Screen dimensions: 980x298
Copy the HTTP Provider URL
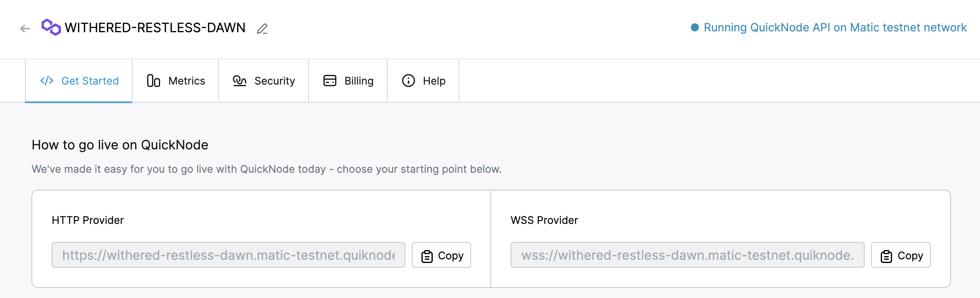click(x=441, y=255)
